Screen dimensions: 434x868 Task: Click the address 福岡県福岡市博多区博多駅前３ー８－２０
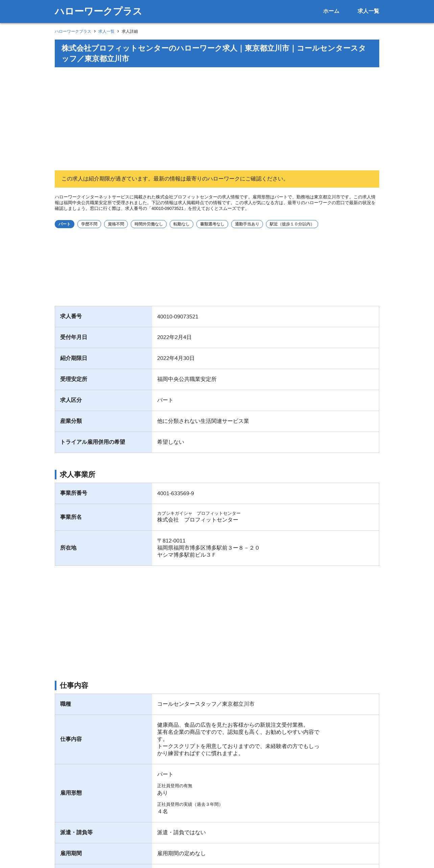click(x=208, y=548)
